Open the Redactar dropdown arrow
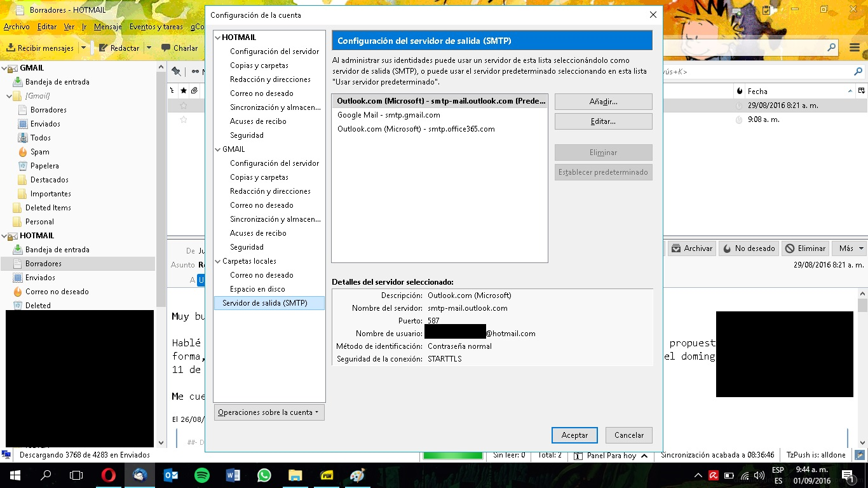The width and height of the screenshot is (868, 488). point(149,48)
